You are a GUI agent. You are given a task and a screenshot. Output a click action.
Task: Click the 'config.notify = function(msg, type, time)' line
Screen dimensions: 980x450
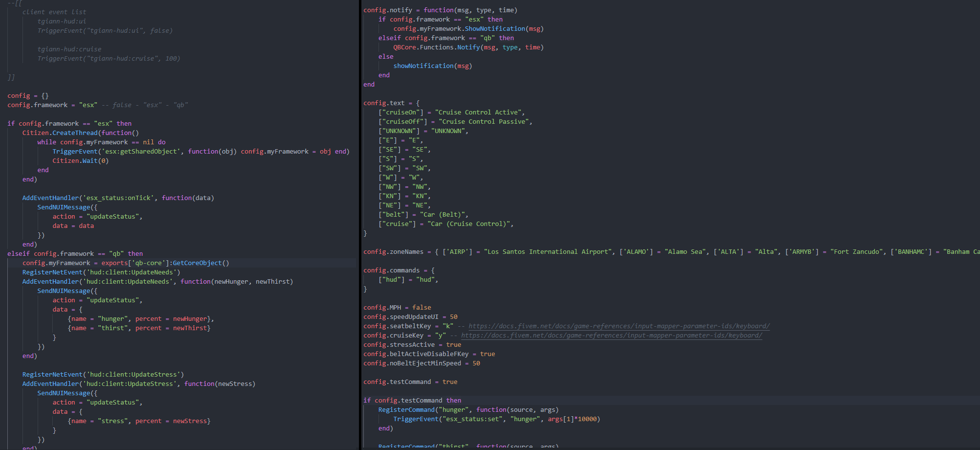(440, 10)
